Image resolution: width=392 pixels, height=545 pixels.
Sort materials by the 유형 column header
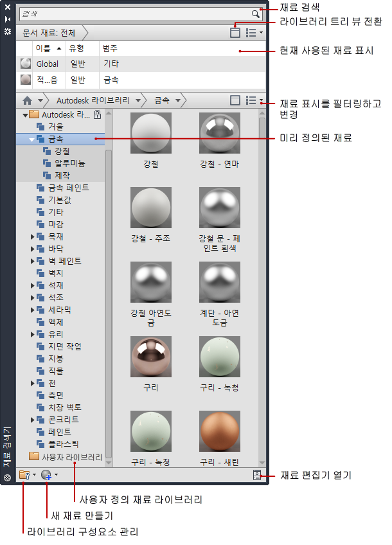pyautogui.click(x=82, y=48)
